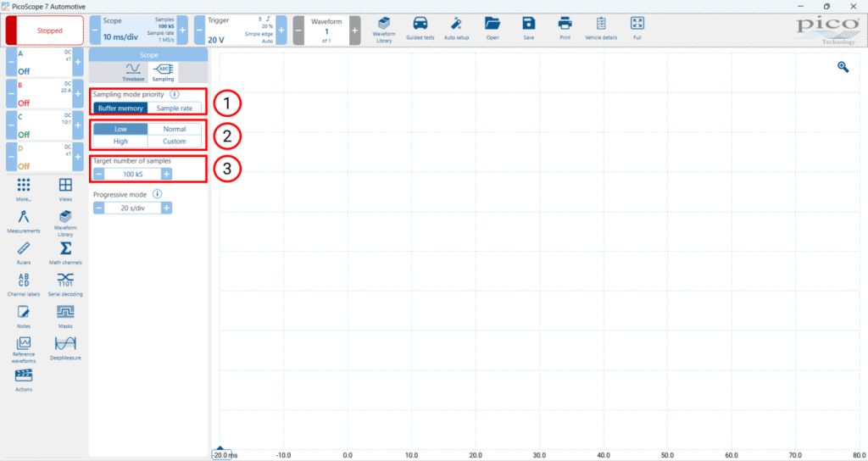Open the Views layout icon

tap(65, 189)
